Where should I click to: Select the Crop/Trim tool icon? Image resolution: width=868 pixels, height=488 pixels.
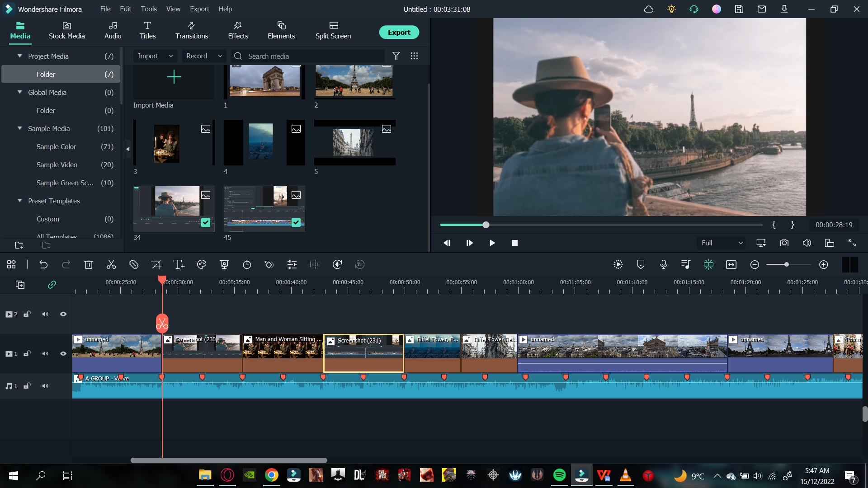[x=156, y=264]
